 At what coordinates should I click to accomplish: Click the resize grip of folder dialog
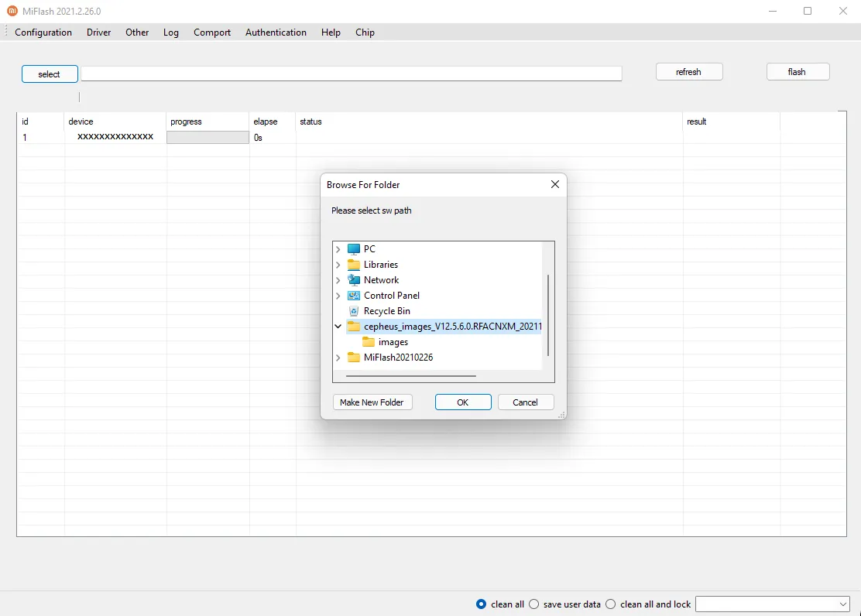[561, 415]
